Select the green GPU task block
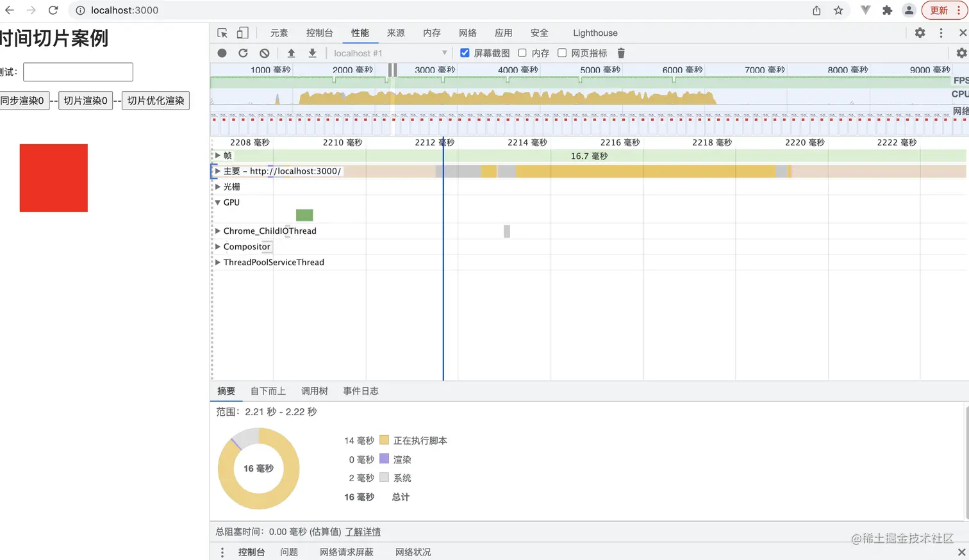969x560 pixels. click(304, 215)
